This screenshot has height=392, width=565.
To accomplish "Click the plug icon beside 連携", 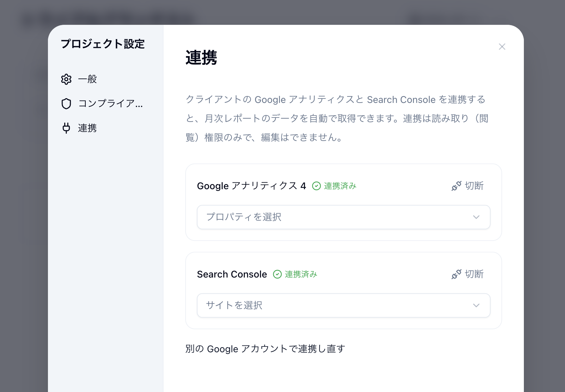I will pos(66,128).
